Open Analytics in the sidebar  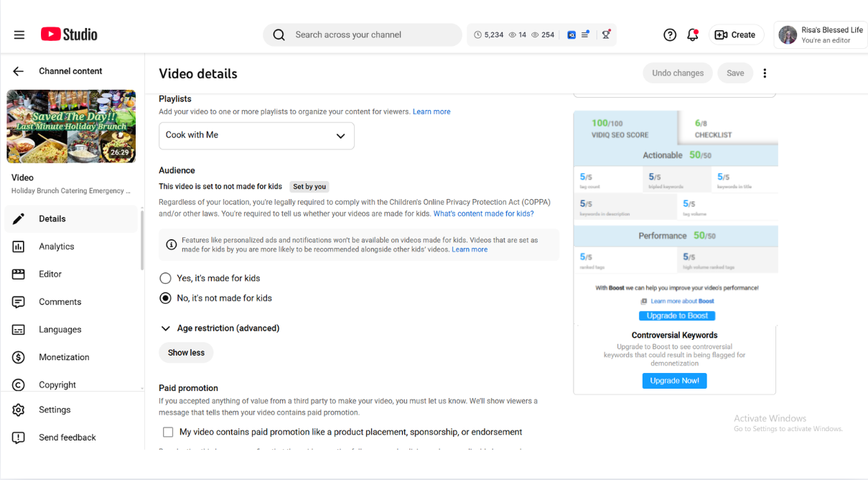tap(71, 246)
